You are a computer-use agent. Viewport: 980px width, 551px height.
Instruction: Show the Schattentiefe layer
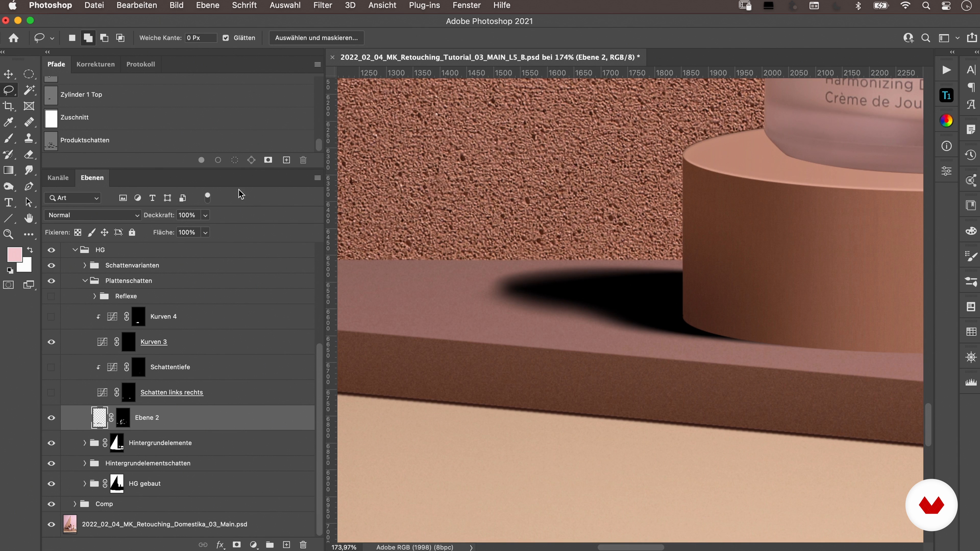(51, 367)
